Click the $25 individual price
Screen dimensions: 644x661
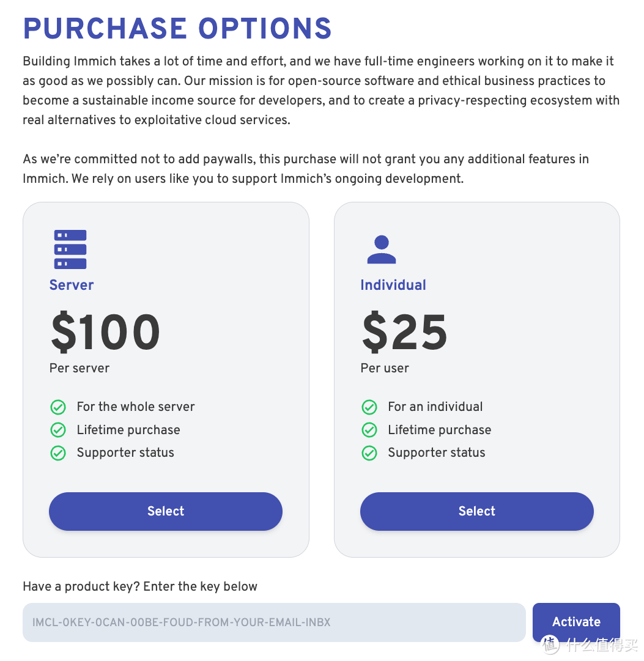(404, 333)
